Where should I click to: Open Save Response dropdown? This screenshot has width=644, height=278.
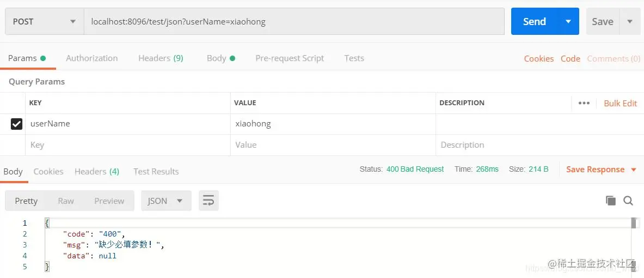(x=601, y=170)
